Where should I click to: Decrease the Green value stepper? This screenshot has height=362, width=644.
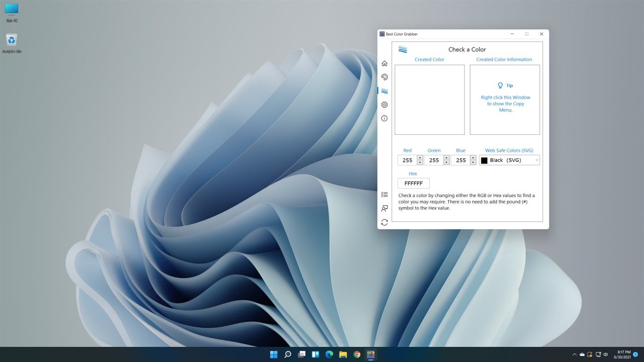coord(446,162)
